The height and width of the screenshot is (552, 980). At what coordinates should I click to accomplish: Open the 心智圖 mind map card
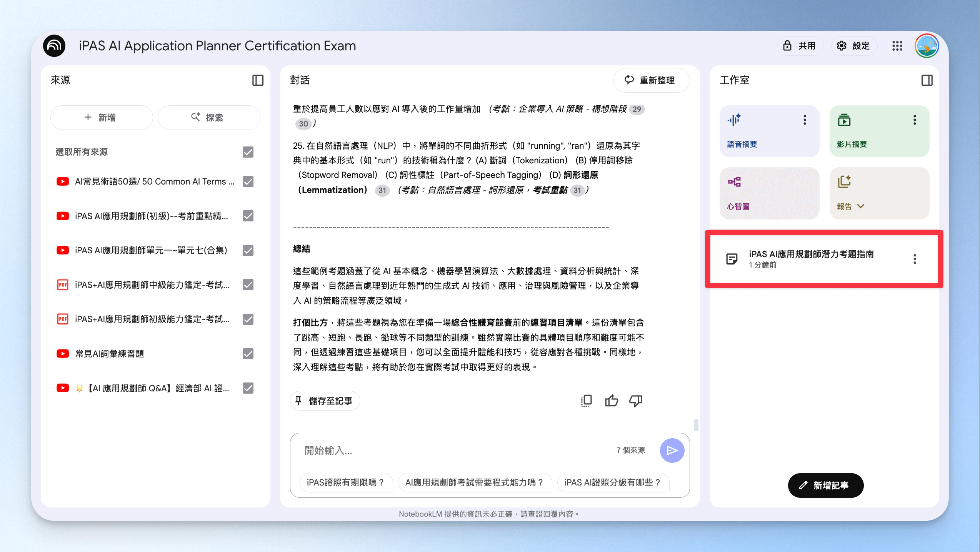[769, 193]
